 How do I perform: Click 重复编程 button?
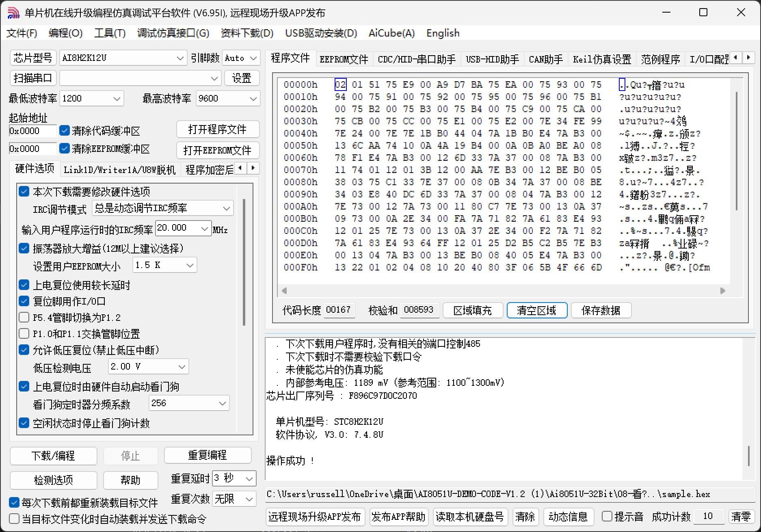(208, 455)
